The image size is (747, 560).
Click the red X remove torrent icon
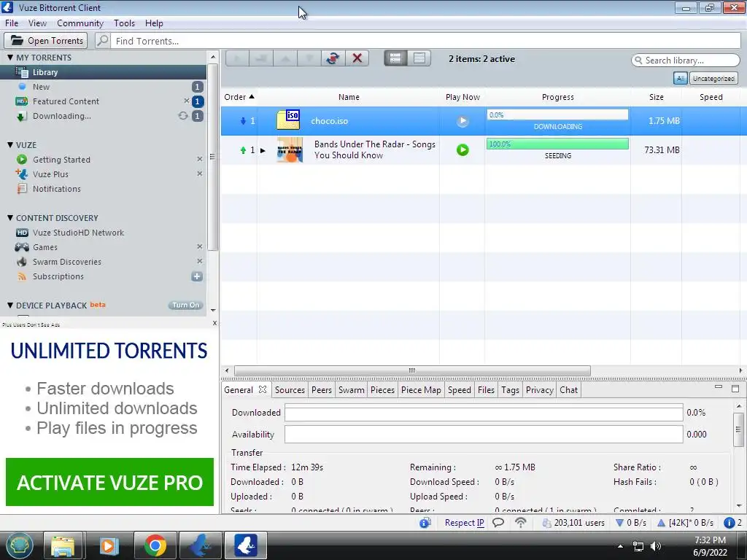(357, 58)
